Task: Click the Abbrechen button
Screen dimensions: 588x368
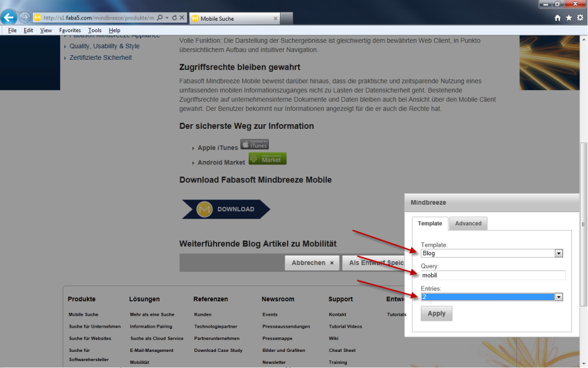Action: [x=312, y=263]
